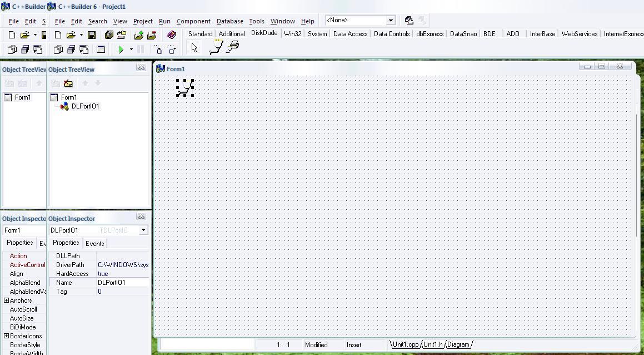Viewport: 644px width, 355px height.
Task: Close the Object Inspector panel
Action: pyautogui.click(x=141, y=216)
